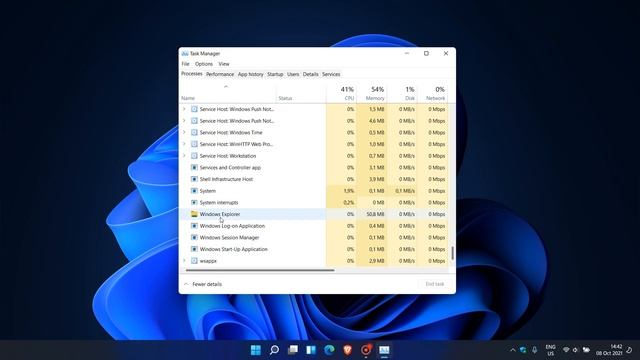Image resolution: width=640 pixels, height=360 pixels.
Task: Click the volume speaker tray icon
Action: tap(576, 350)
